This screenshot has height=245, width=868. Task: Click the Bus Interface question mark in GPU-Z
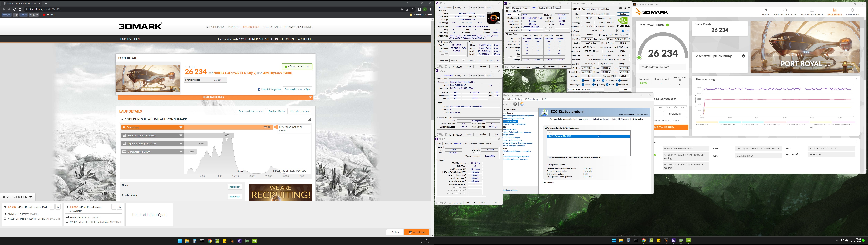(x=629, y=39)
